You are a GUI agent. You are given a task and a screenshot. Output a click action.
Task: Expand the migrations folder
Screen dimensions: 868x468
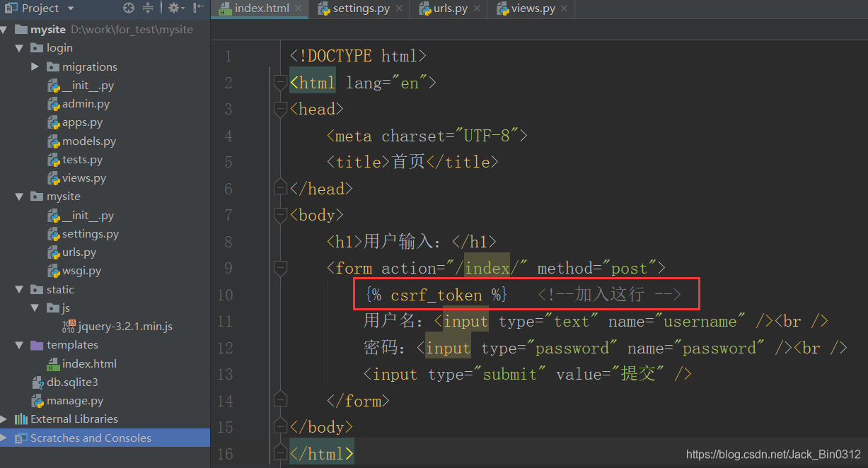click(x=35, y=66)
